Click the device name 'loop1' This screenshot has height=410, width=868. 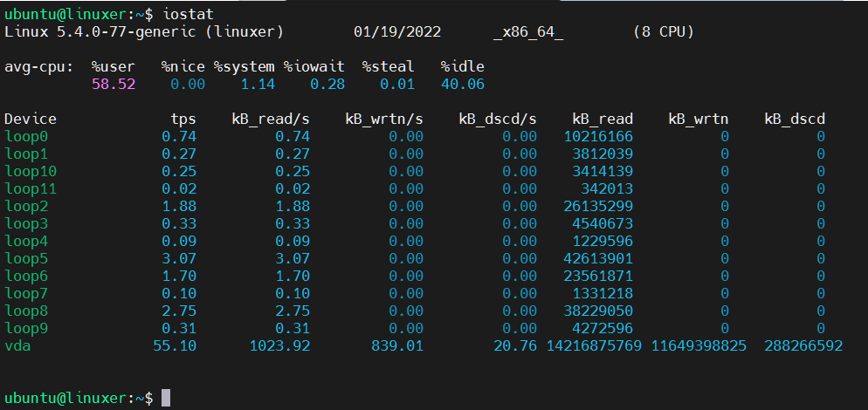click(26, 154)
